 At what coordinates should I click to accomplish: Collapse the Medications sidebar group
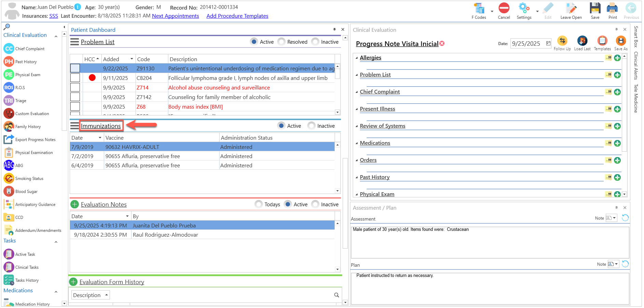(56, 292)
